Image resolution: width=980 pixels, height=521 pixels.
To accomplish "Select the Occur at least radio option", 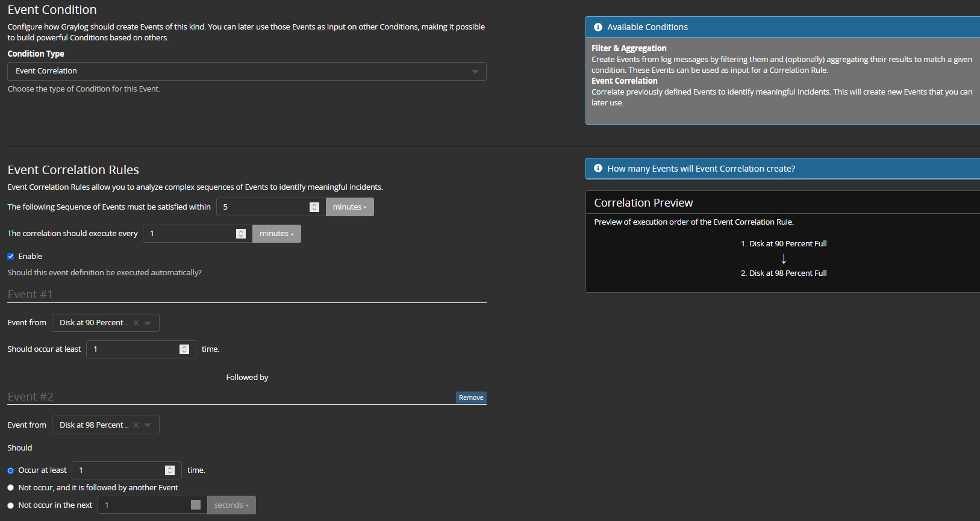I will (11, 470).
